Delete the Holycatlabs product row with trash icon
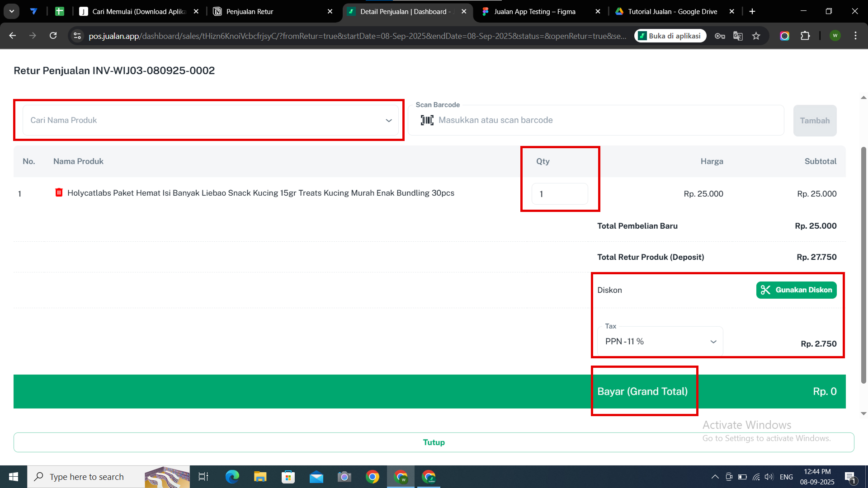 coord(59,193)
